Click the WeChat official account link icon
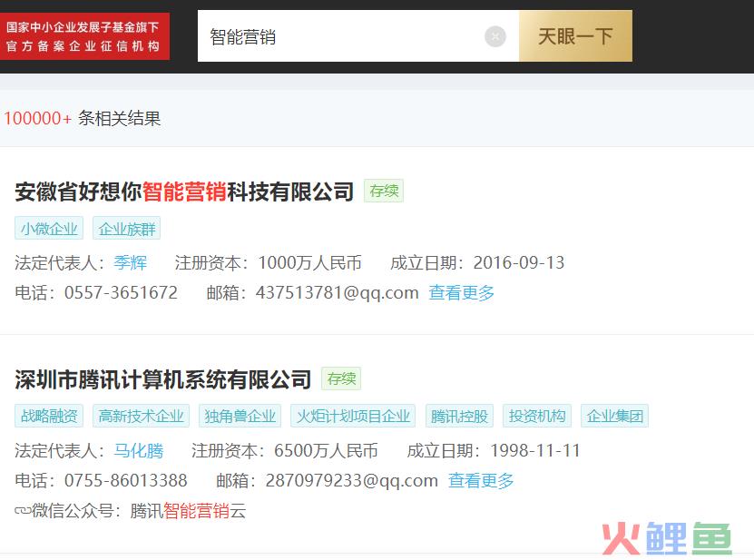This screenshot has width=754, height=560. (x=23, y=510)
